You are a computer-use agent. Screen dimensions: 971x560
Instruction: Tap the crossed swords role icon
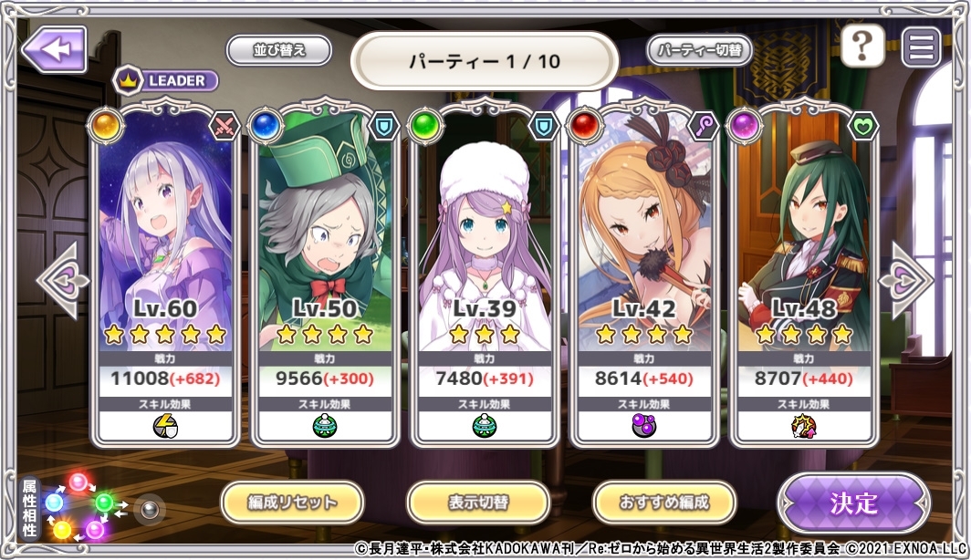[224, 126]
